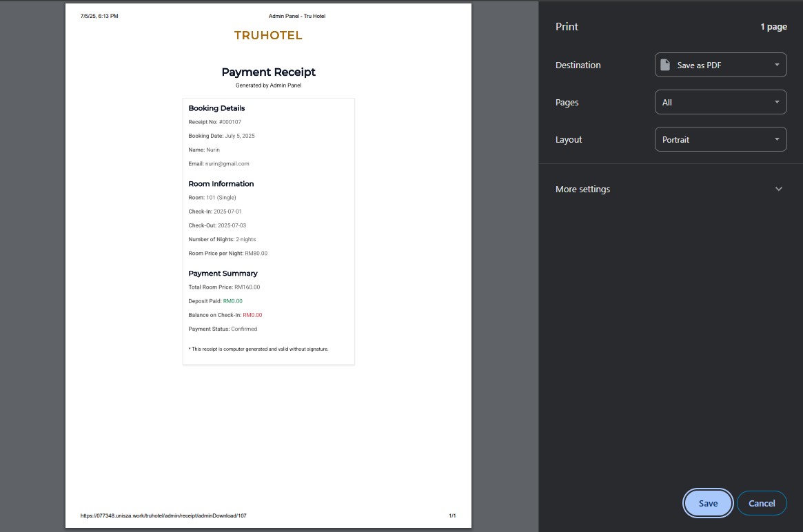Open the Layout dropdown showing Portrait
This screenshot has height=532, width=803.
click(720, 139)
